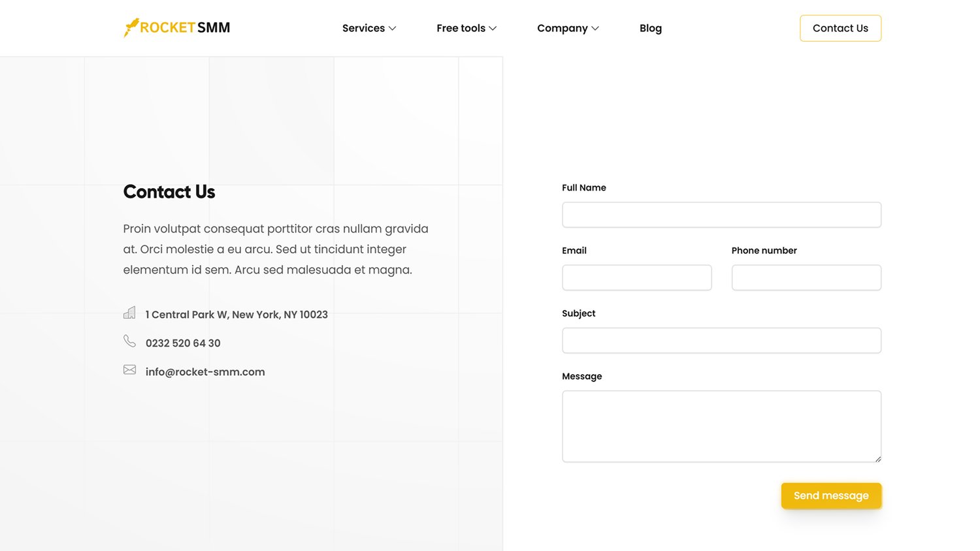Click the Subject input field
The image size is (980, 551).
point(721,341)
